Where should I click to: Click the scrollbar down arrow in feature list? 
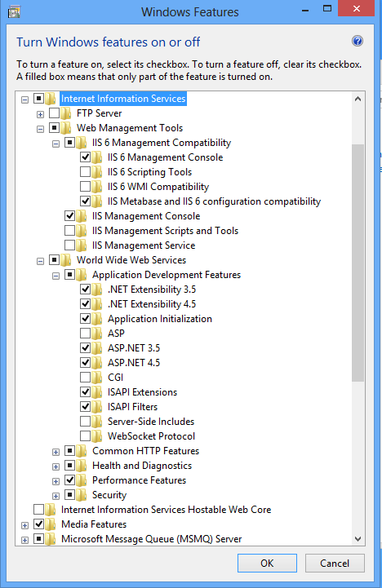click(x=358, y=539)
